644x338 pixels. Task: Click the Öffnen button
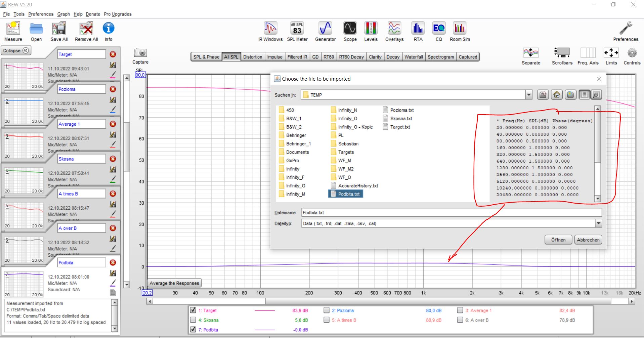pyautogui.click(x=558, y=240)
